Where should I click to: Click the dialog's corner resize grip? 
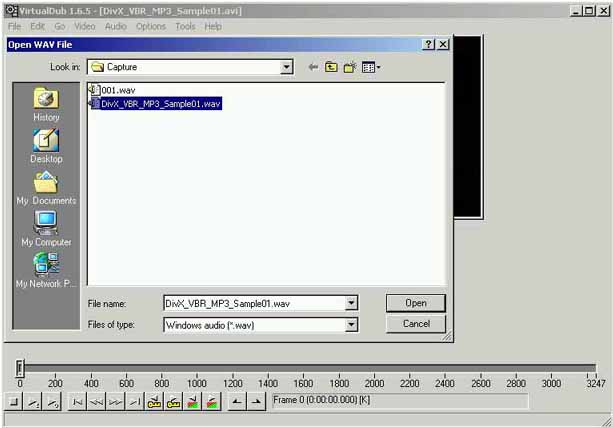pos(446,336)
